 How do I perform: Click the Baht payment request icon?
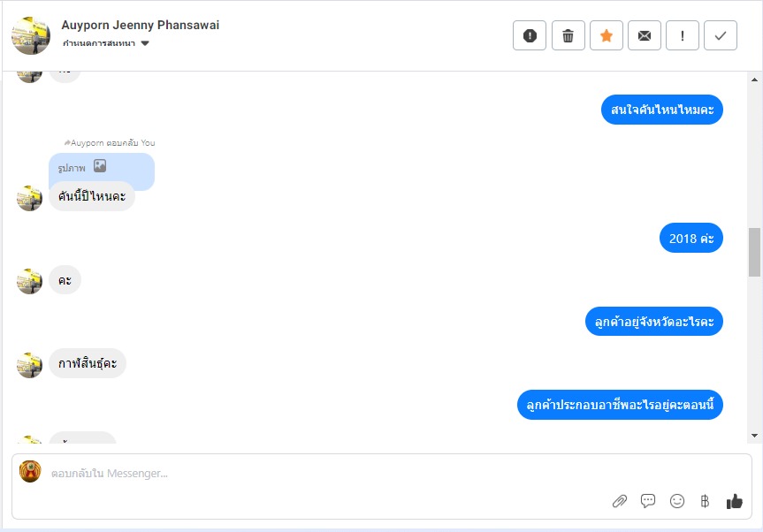tap(705, 501)
